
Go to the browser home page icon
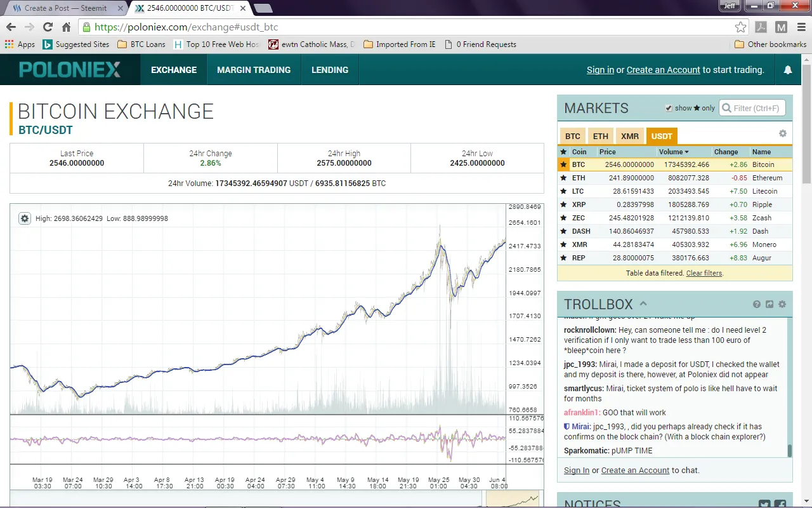[x=66, y=27]
